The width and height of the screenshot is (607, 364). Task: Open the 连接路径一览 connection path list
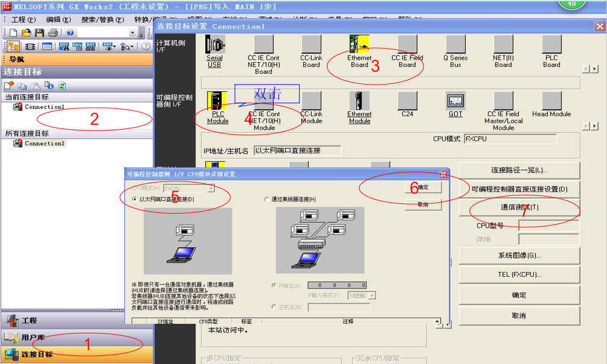coord(519,170)
